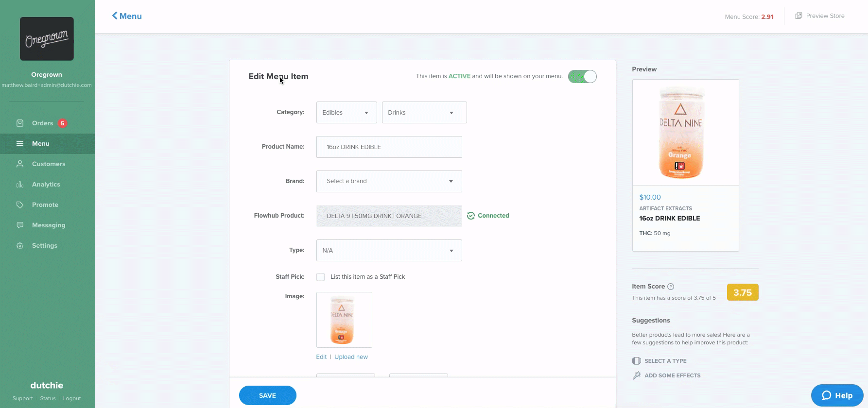Image resolution: width=868 pixels, height=408 pixels.
Task: Click the Delta Nine preview card image
Action: tap(686, 133)
